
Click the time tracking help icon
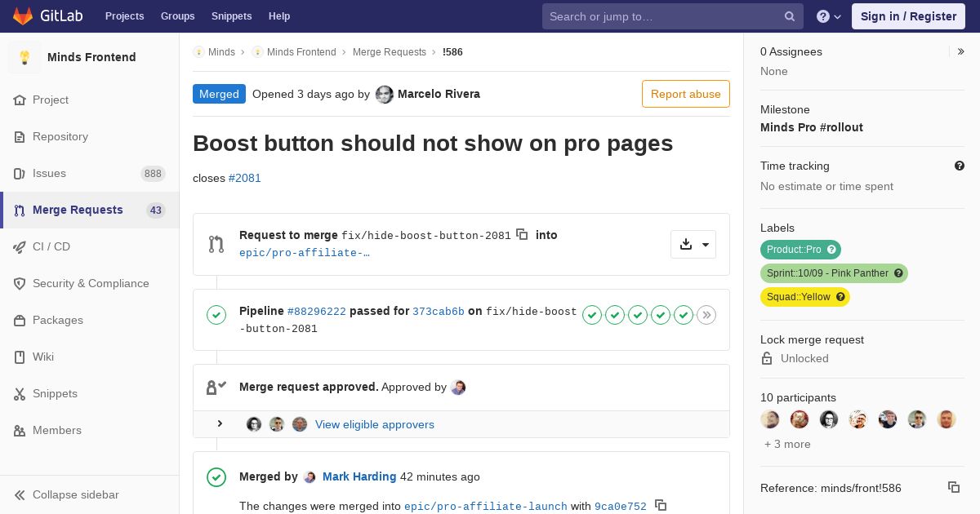(960, 166)
